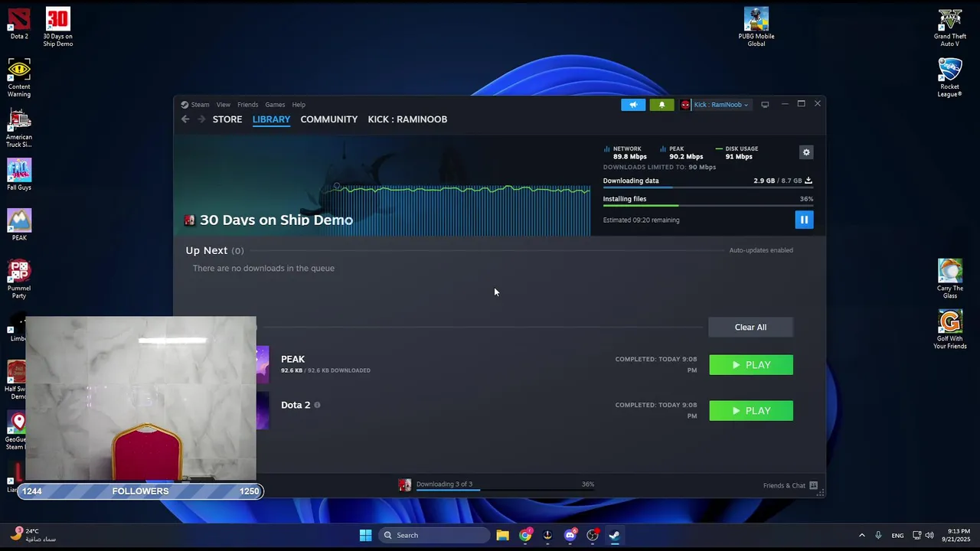The image size is (980, 551).
Task: Open the Kick : RamiNoob account dropdown
Action: pos(720,105)
